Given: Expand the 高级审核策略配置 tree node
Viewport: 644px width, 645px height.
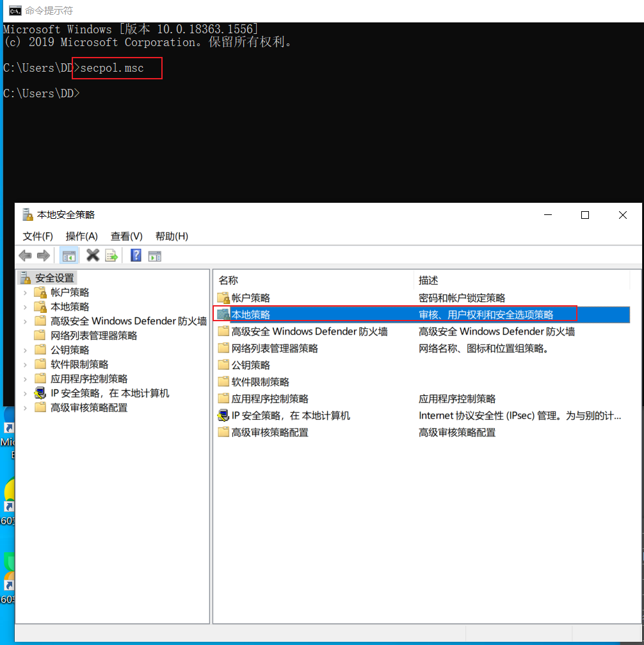Looking at the screenshot, I should 26,408.
